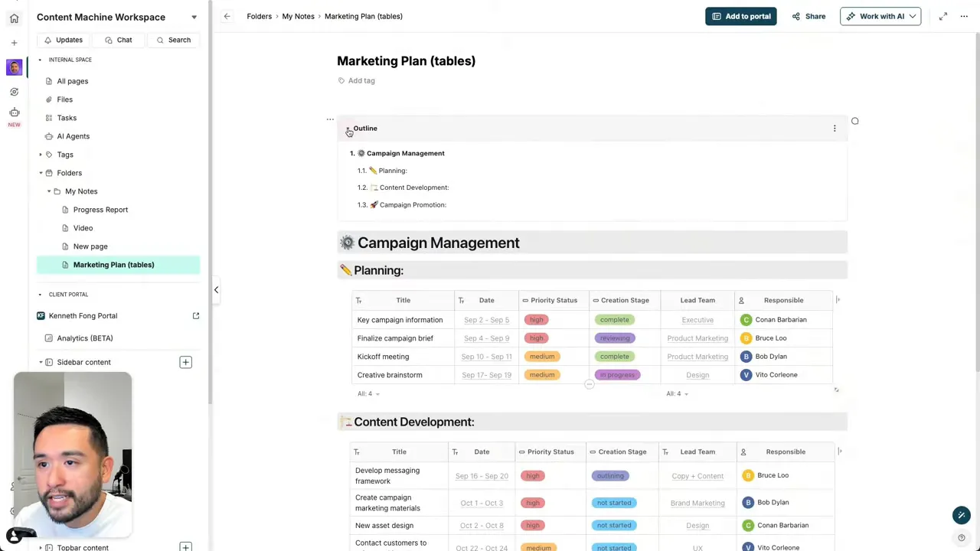The height and width of the screenshot is (551, 980).
Task: Collapse the sidebar using the left chevron
Action: tap(216, 289)
